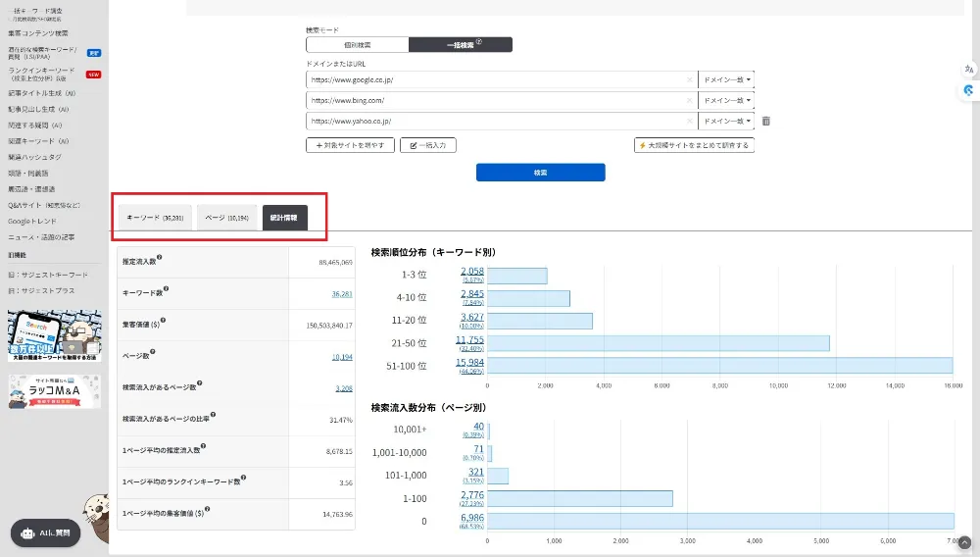Click the 11,755 link for rank 21-50位
This screenshot has width=980, height=557.
470,340
